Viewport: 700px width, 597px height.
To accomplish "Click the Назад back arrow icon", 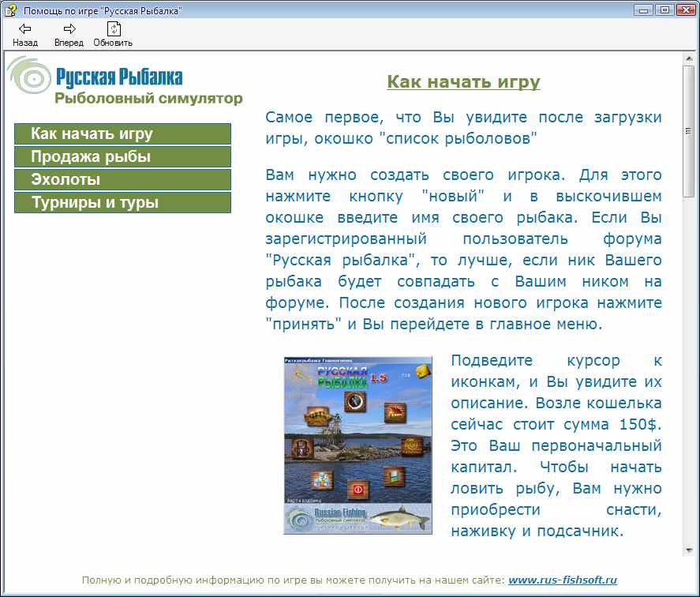I will (24, 29).
